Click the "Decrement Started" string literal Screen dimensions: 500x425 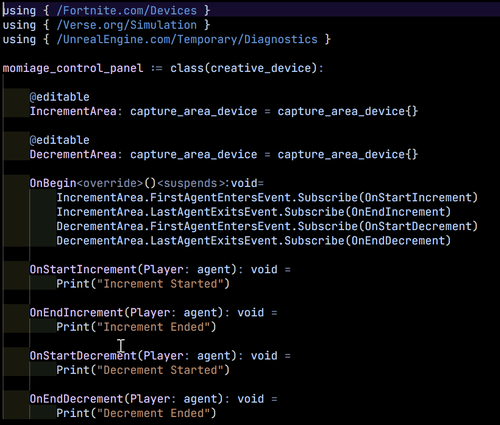(160, 370)
